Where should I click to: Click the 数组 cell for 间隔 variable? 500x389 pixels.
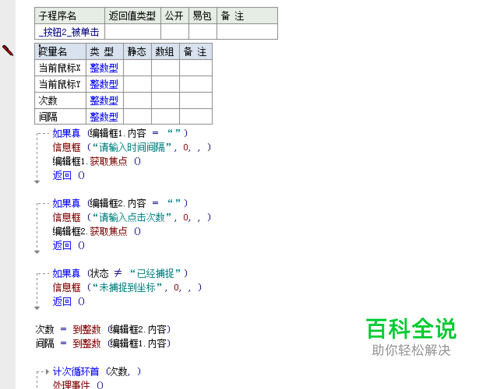click(x=165, y=117)
